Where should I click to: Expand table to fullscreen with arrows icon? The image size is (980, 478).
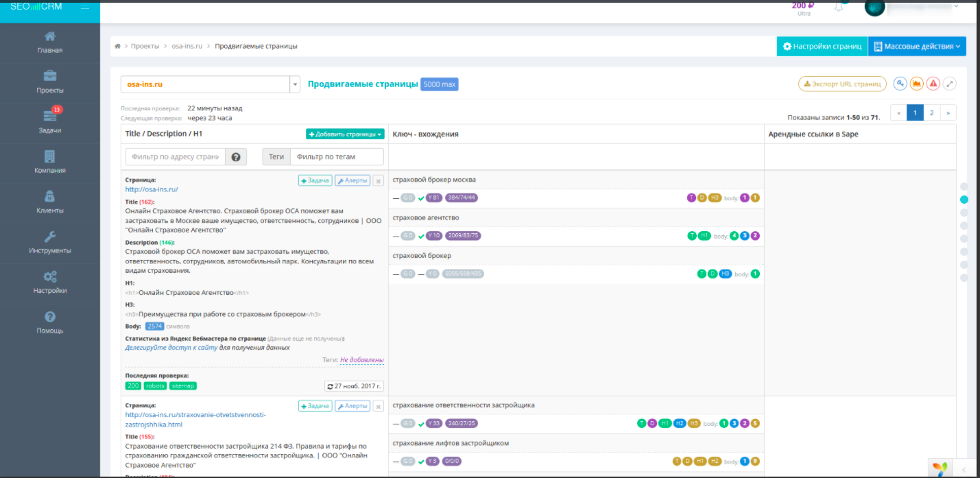[950, 84]
